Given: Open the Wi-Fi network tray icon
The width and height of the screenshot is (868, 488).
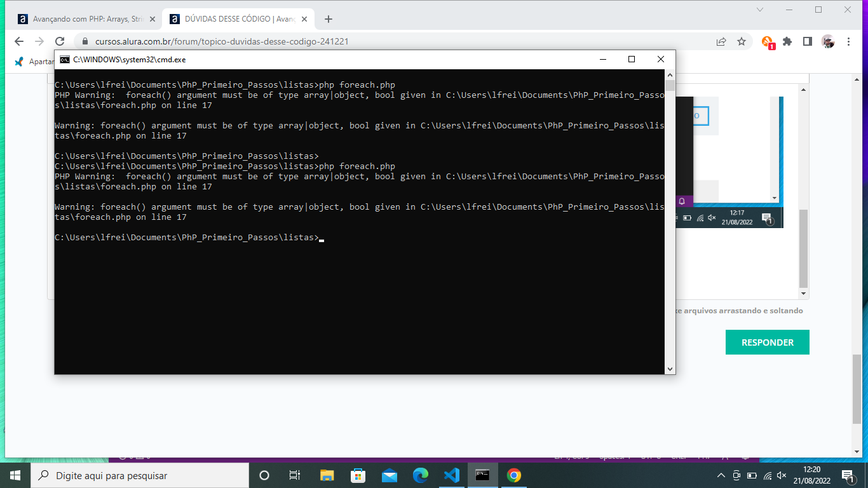Looking at the screenshot, I should pos(768,475).
